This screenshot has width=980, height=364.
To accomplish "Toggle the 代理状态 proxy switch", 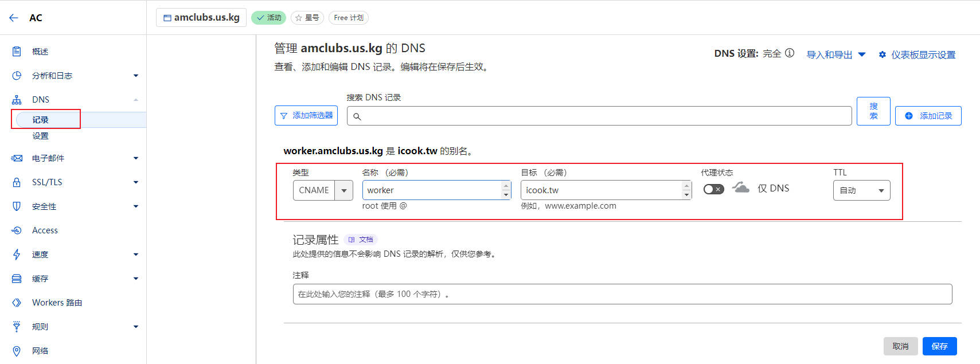I will point(713,189).
